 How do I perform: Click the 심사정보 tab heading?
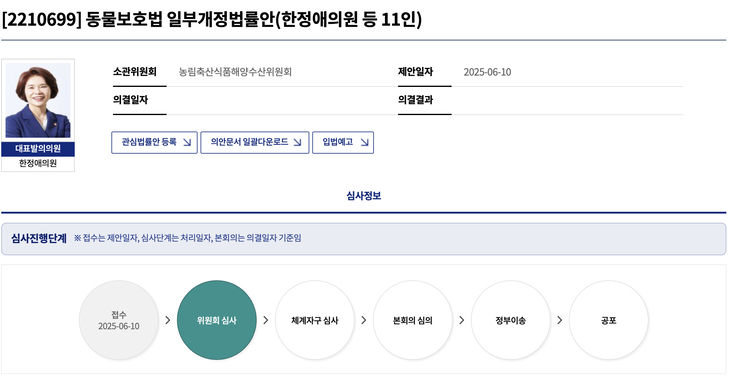364,196
